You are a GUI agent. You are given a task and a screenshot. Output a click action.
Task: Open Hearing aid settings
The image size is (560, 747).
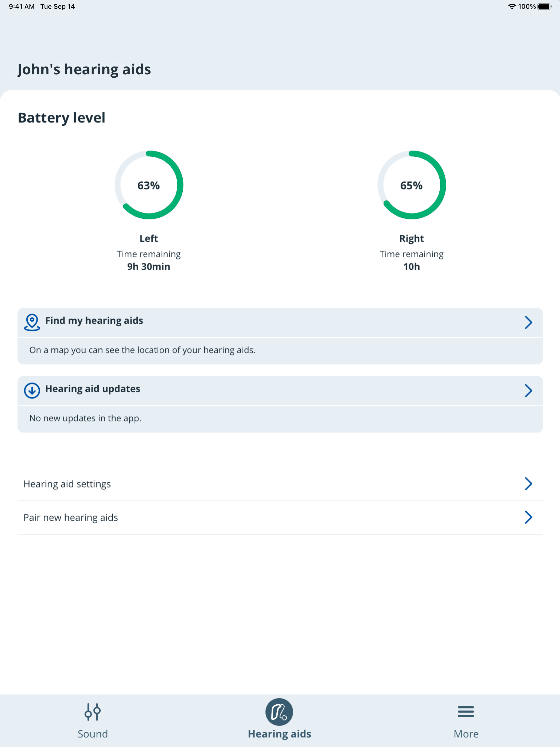(280, 484)
